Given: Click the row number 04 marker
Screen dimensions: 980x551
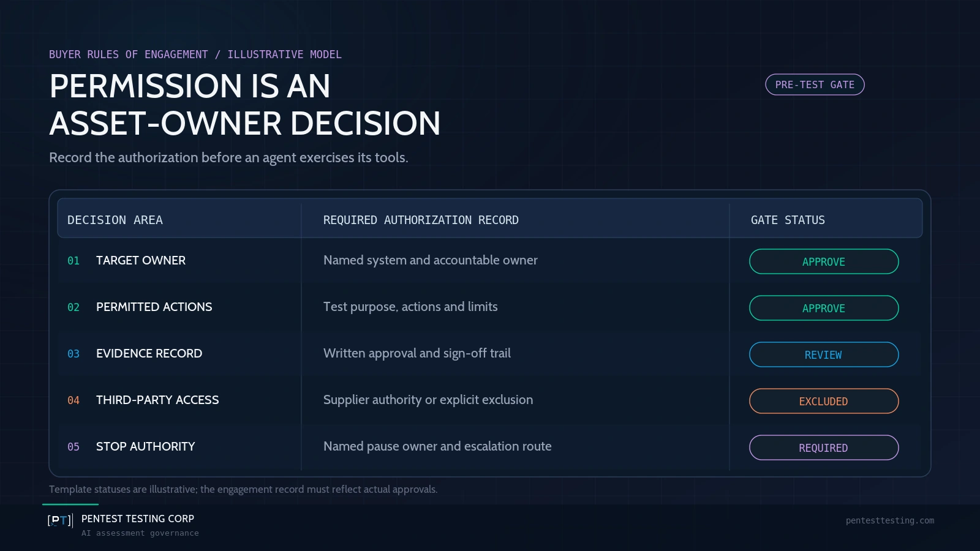Looking at the screenshot, I should [x=73, y=400].
